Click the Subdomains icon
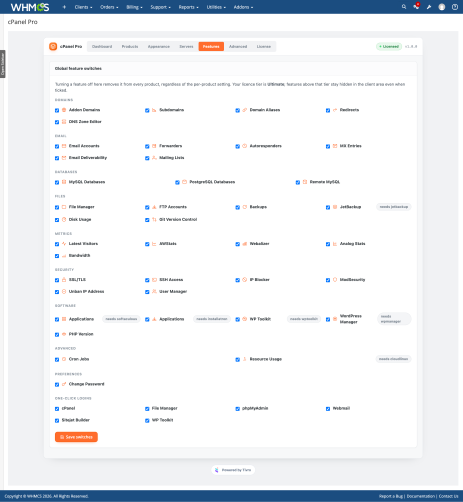The height and width of the screenshot is (502, 463). (x=154, y=110)
